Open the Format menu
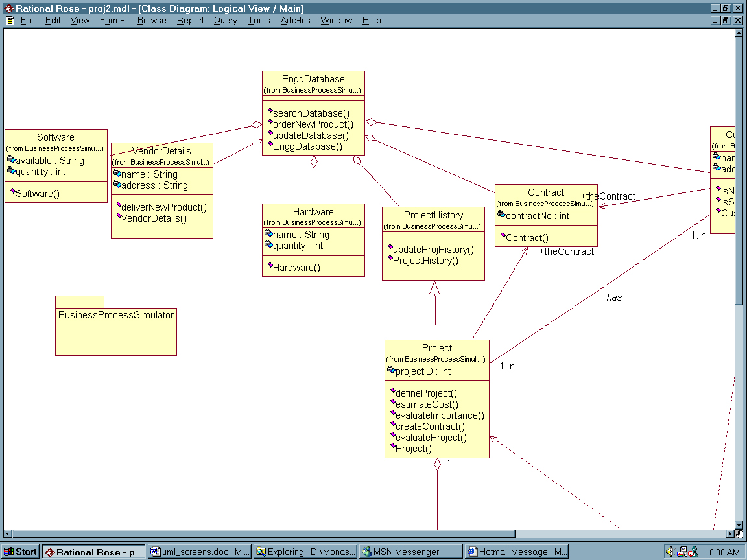747x560 pixels. pos(113,21)
